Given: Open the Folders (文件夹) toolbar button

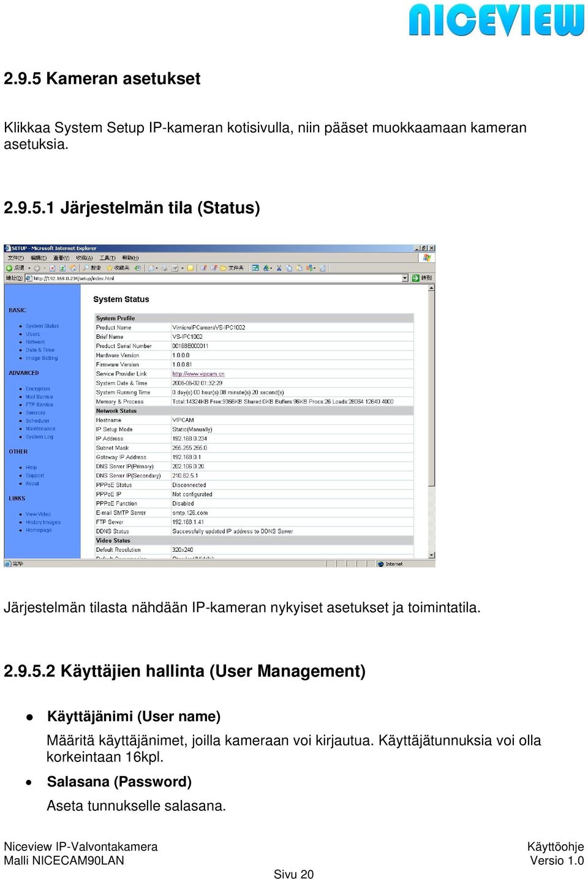Looking at the screenshot, I should [x=232, y=268].
